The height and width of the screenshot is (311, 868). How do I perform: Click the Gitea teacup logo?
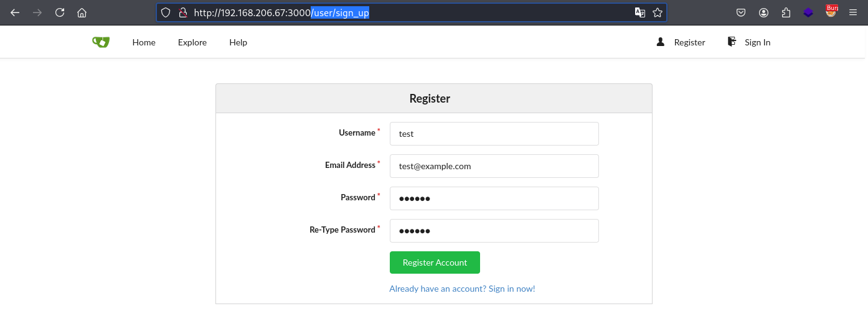pos(101,42)
